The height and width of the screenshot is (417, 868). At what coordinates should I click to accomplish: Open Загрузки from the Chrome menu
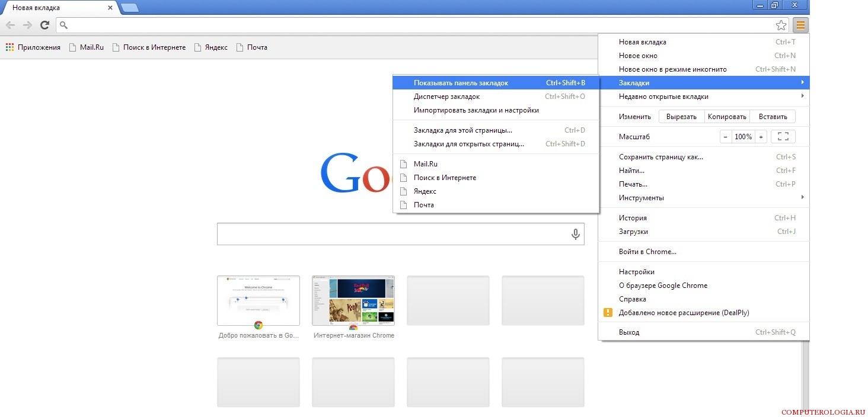point(704,232)
